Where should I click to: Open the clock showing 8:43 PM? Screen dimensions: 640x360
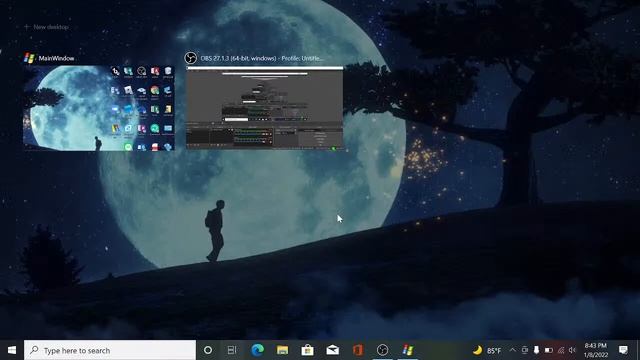tap(596, 350)
